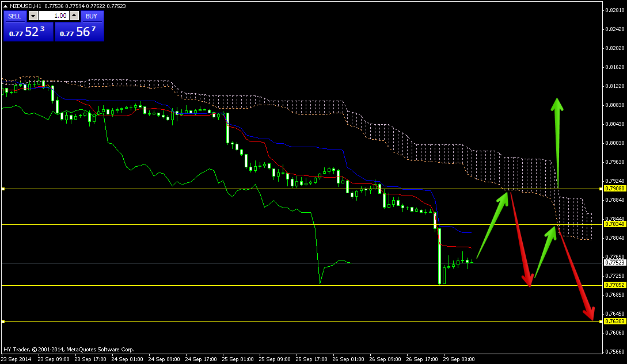Click the 0.82420 price scale value
This screenshot has width=627, height=364.
[x=615, y=29]
